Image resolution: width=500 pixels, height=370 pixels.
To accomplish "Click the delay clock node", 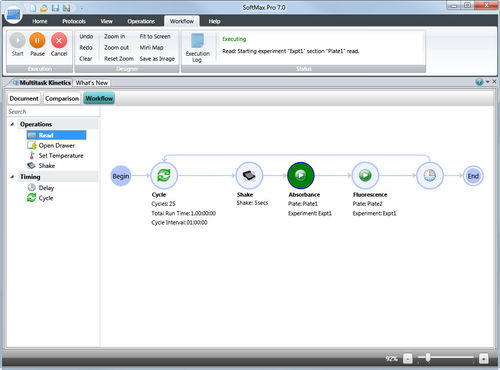I will [430, 175].
